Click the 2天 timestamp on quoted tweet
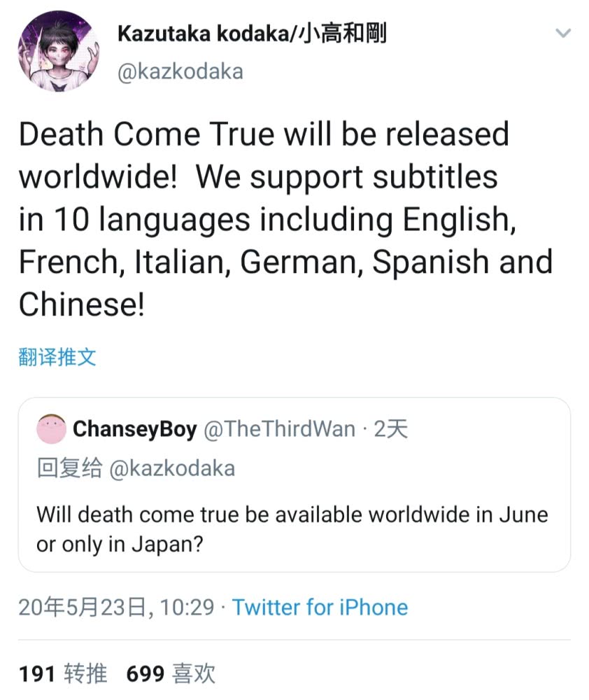Image resolution: width=589 pixels, height=700 pixels. click(x=391, y=429)
